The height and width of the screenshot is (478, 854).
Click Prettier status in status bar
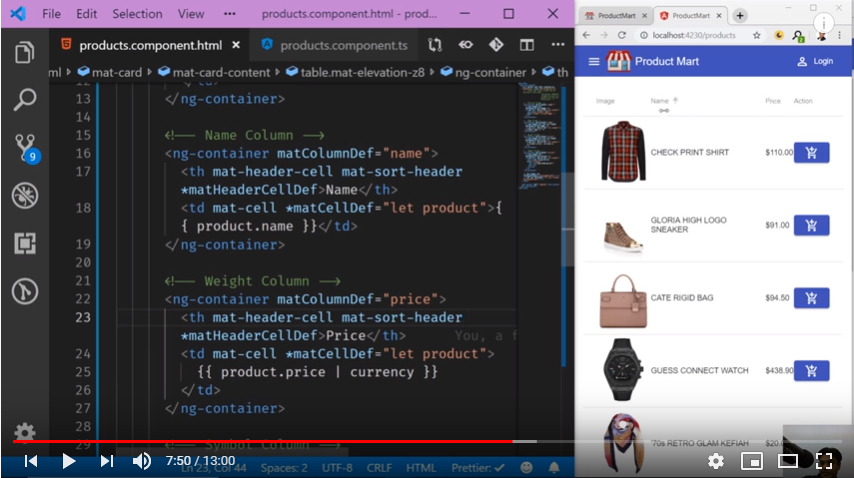[x=478, y=468]
